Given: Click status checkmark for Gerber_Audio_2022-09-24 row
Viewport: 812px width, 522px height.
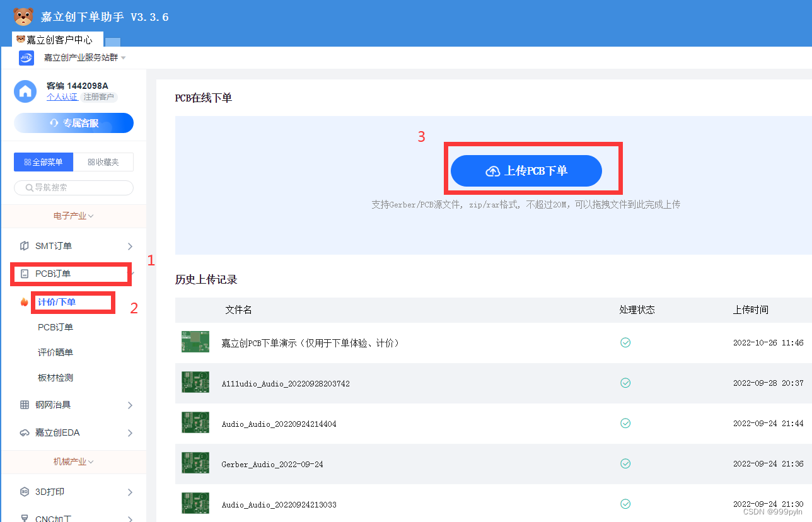Looking at the screenshot, I should [625, 463].
